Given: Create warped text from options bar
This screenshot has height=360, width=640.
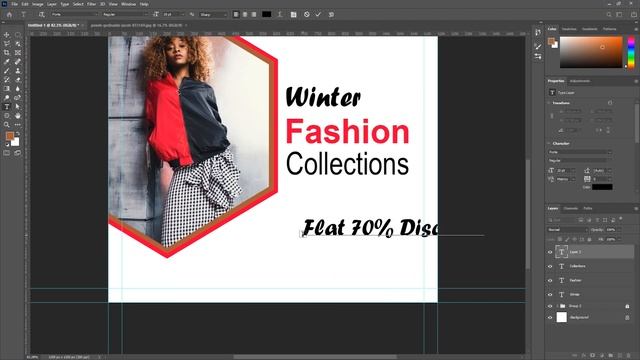Looking at the screenshot, I should click(280, 14).
